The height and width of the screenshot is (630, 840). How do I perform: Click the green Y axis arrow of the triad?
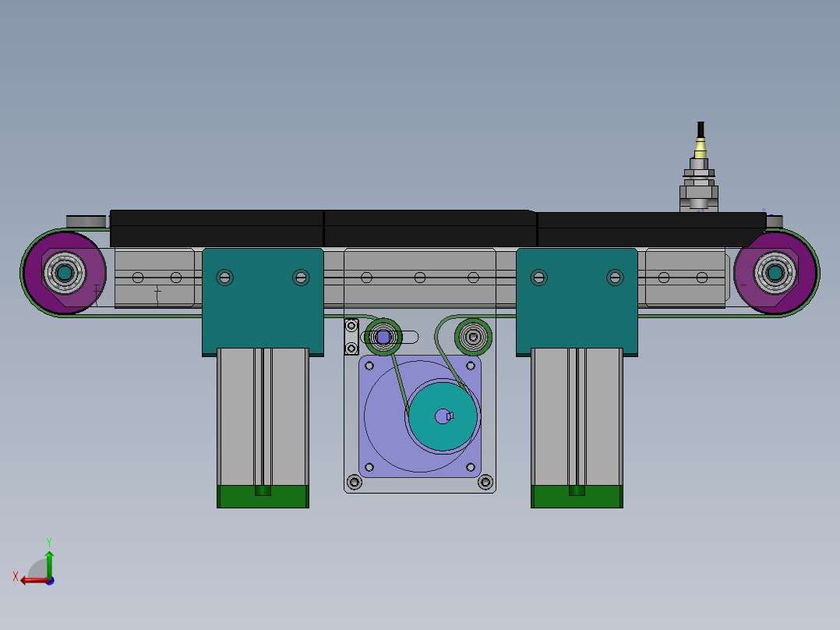tap(49, 564)
